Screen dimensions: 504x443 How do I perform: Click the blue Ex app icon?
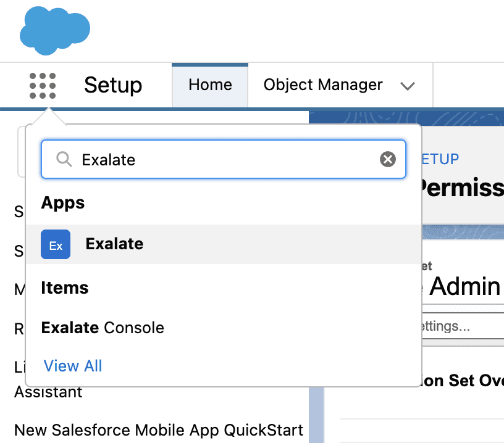tap(56, 244)
